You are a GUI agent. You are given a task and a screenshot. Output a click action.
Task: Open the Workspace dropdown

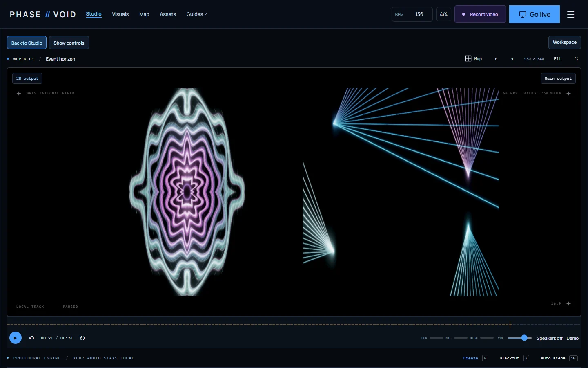coord(564,42)
